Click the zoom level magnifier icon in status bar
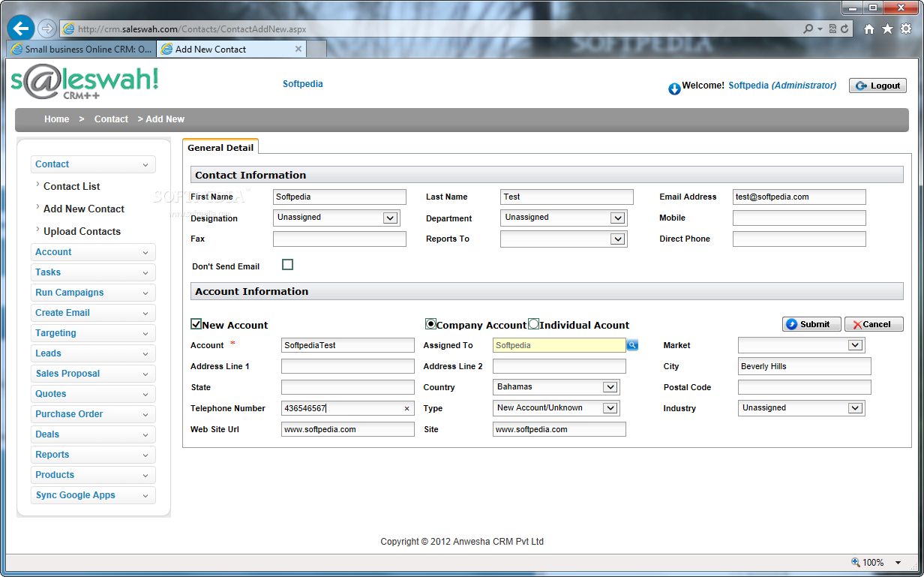924x577 pixels. click(856, 562)
